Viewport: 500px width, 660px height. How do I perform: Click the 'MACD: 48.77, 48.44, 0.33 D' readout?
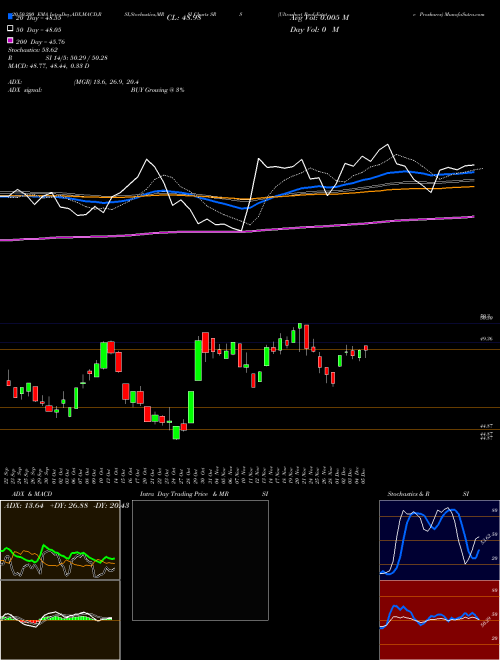point(48,66)
